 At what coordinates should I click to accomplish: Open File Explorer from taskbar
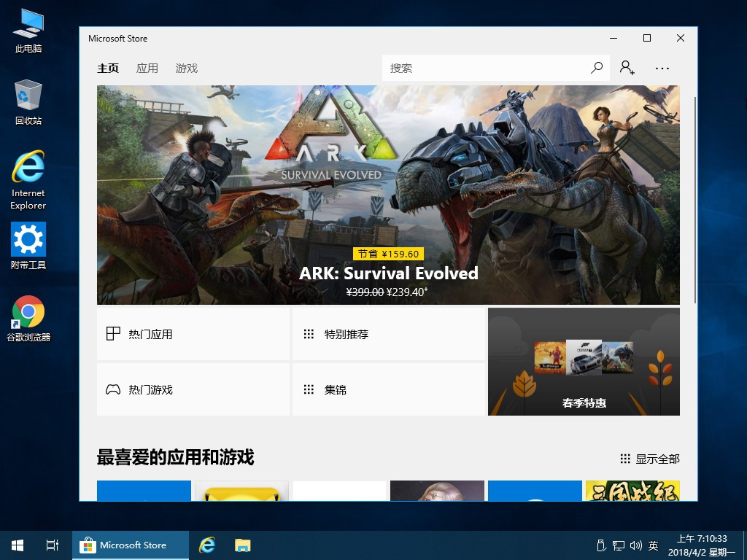pos(242,545)
